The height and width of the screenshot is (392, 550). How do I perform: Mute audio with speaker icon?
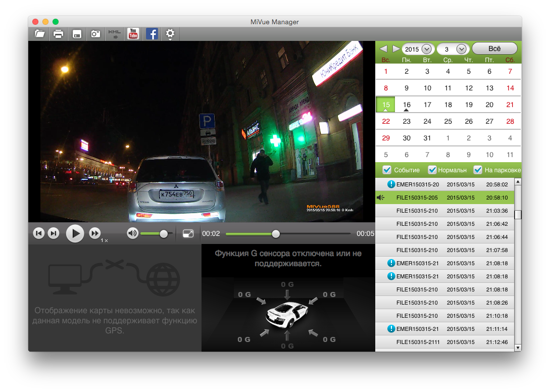(x=133, y=233)
